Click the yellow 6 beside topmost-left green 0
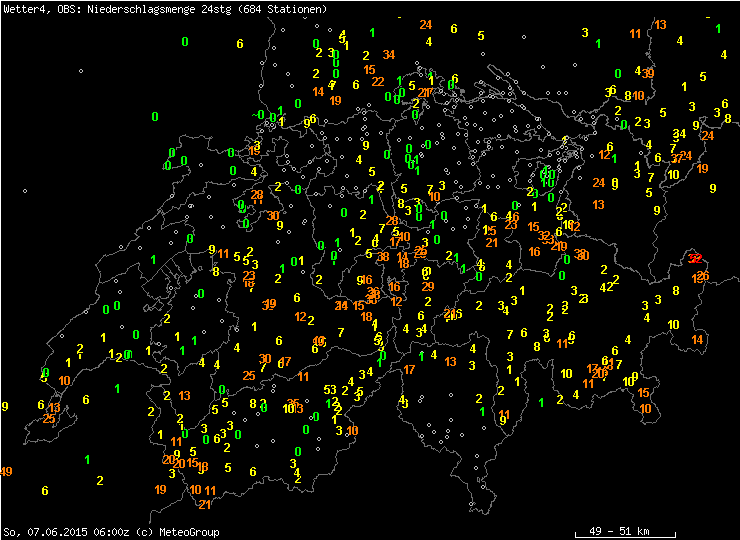The image size is (740, 540). 240,43
